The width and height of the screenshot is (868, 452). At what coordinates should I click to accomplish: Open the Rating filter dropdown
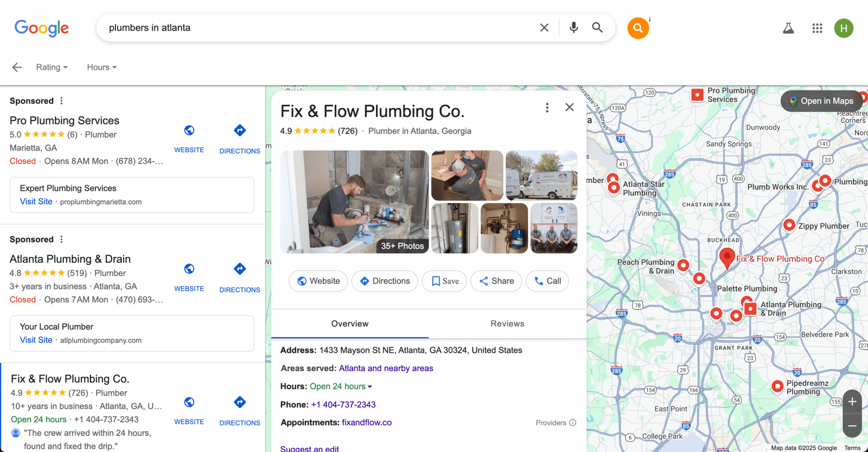(52, 67)
